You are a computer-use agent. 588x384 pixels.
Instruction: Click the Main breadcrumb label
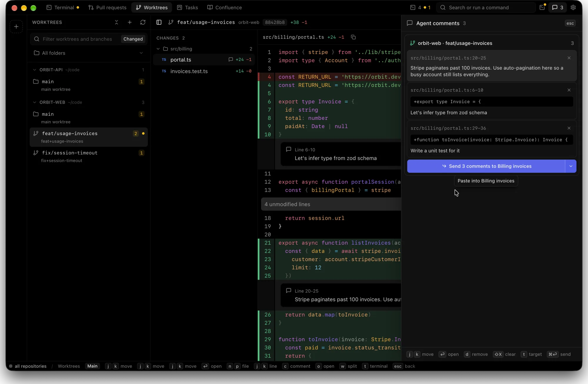pos(92,366)
